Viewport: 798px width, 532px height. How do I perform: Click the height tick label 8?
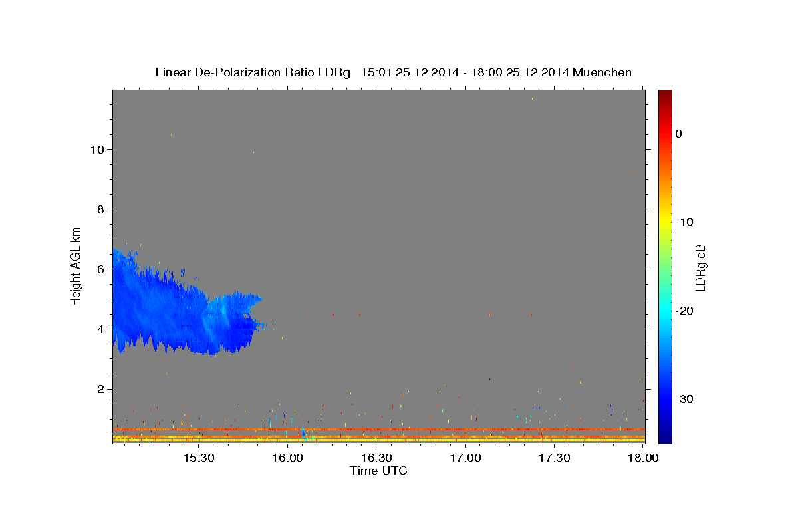[x=100, y=209]
